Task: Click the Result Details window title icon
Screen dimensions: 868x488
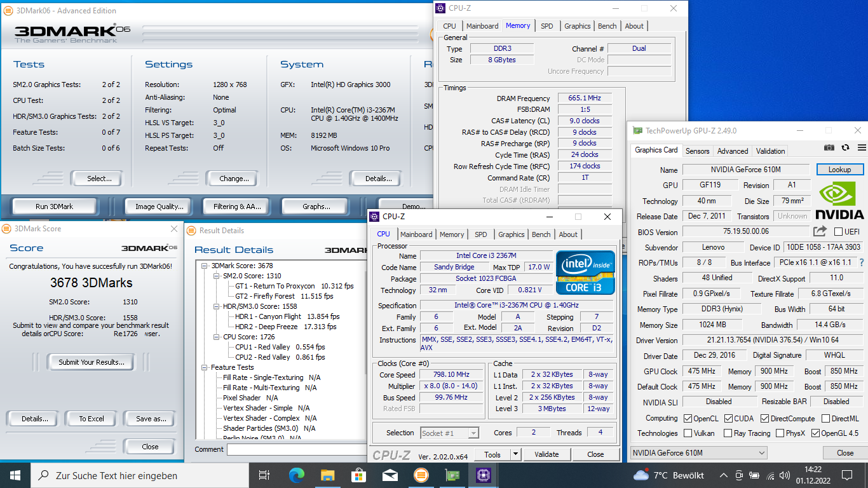Action: tap(191, 231)
